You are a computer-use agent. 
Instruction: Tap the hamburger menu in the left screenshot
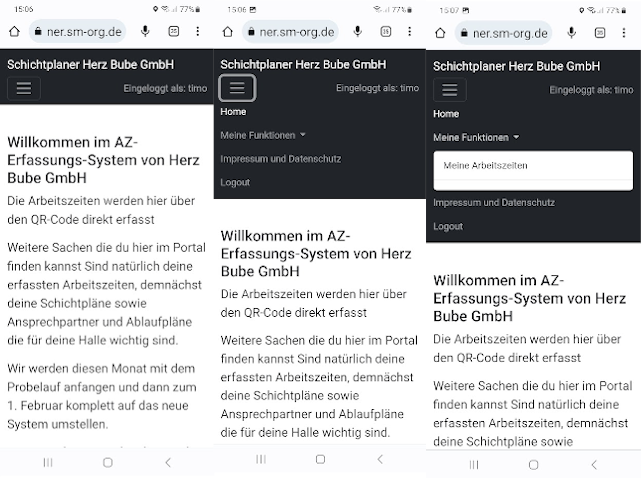[x=24, y=88]
